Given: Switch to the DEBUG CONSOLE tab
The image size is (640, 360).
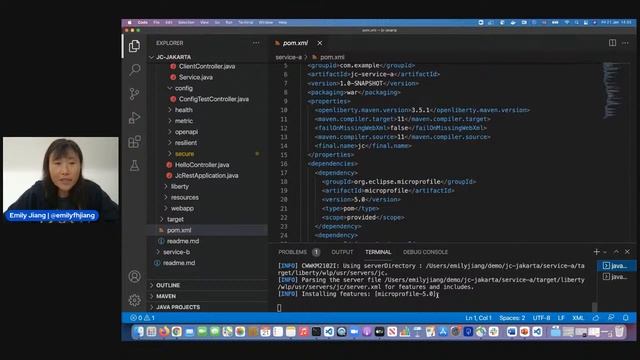Looking at the screenshot, I should (x=425, y=252).
